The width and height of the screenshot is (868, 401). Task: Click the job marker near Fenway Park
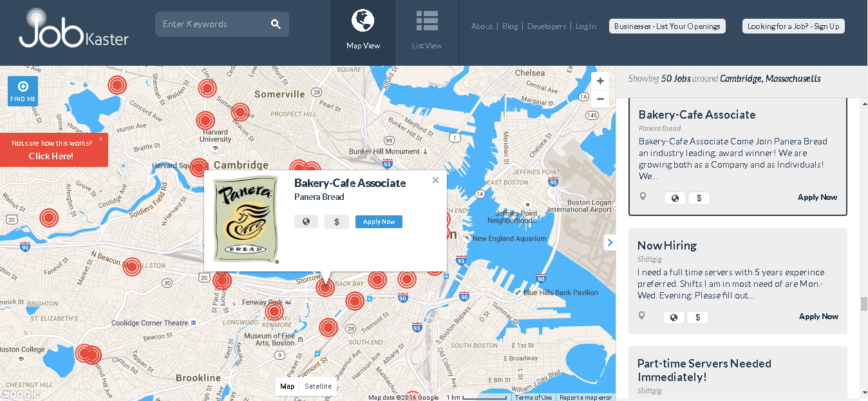tap(274, 312)
